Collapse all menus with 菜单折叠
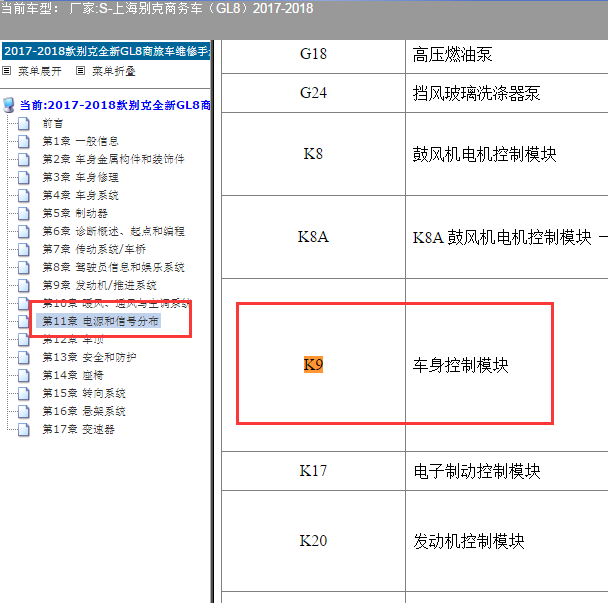The image size is (608, 603). tap(114, 71)
